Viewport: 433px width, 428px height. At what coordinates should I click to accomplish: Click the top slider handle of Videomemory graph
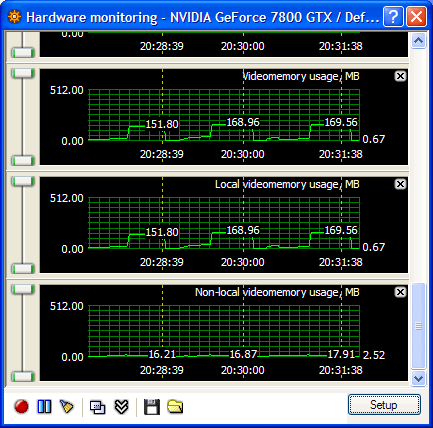point(23,73)
